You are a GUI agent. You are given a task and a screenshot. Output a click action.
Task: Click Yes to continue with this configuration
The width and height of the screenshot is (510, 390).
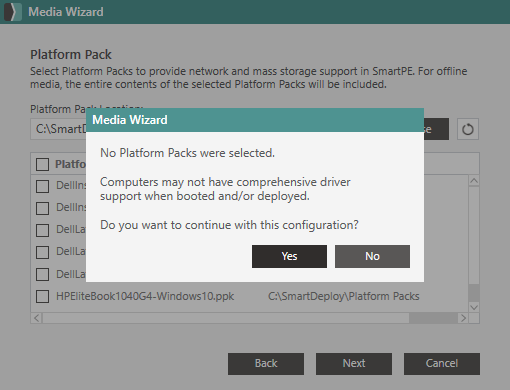coord(289,256)
